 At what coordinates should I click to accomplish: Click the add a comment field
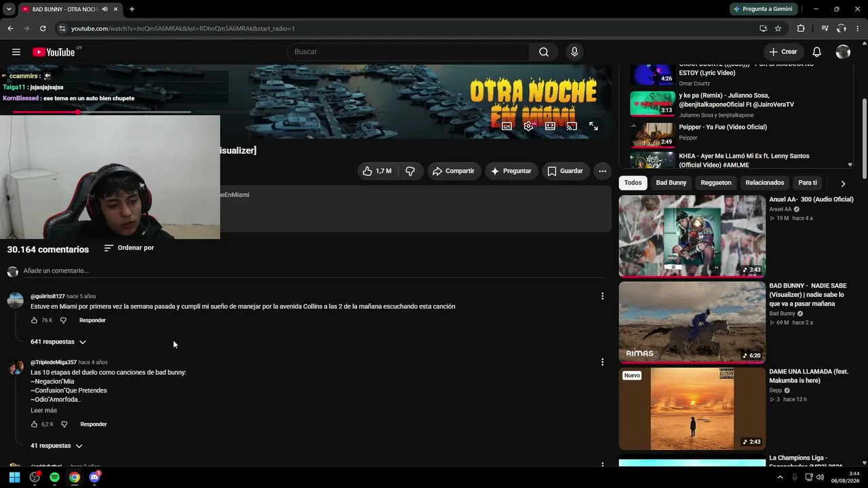(x=314, y=271)
